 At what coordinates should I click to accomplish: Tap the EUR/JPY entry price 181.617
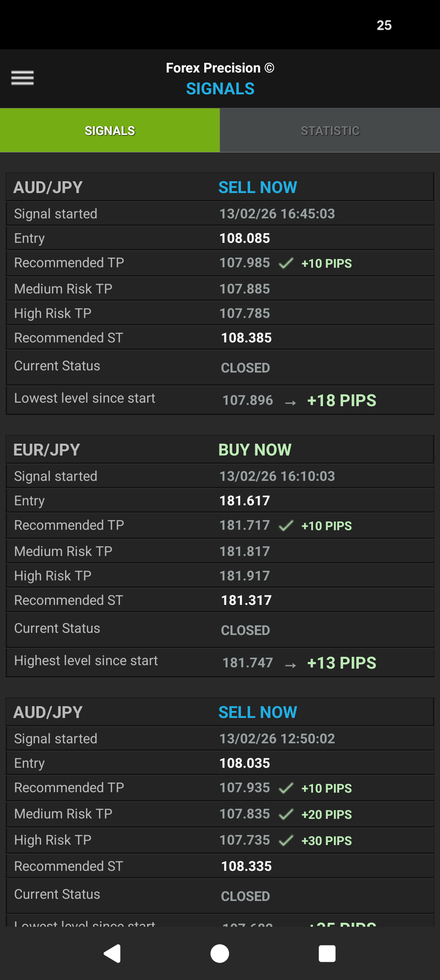coord(245,500)
